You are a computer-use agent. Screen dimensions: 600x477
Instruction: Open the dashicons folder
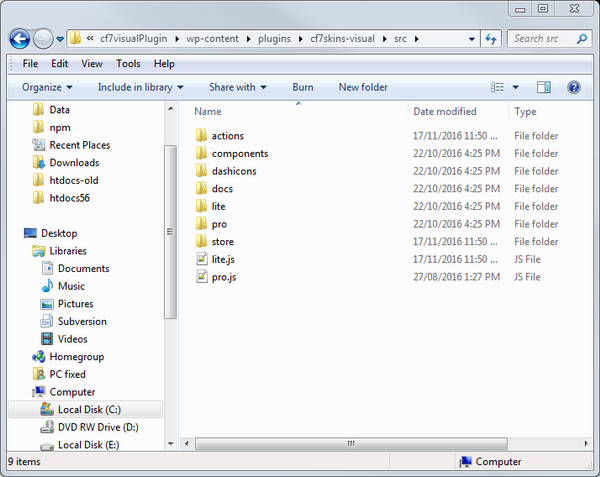pos(233,171)
